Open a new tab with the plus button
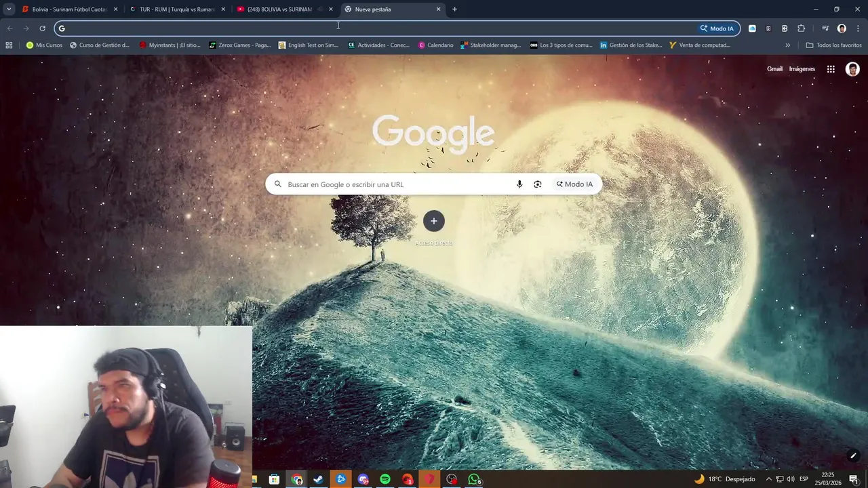The image size is (868, 488). [454, 9]
